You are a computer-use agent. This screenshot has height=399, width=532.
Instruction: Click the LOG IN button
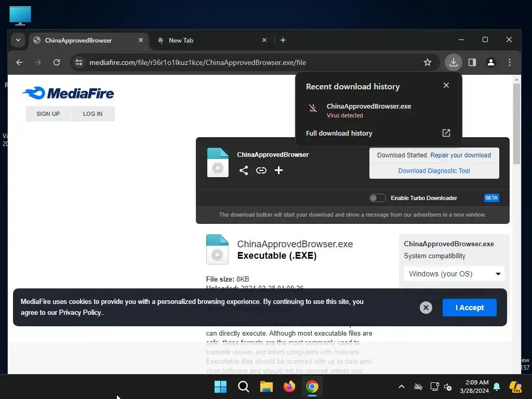coord(92,114)
